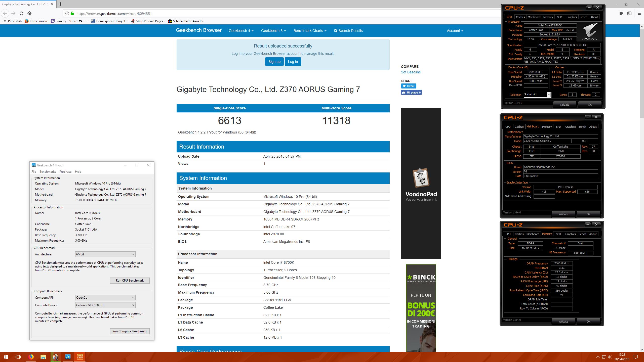Open File menu in Geekbench 4 Tryout
Viewport: 644px width, 362px height.
[34, 172]
